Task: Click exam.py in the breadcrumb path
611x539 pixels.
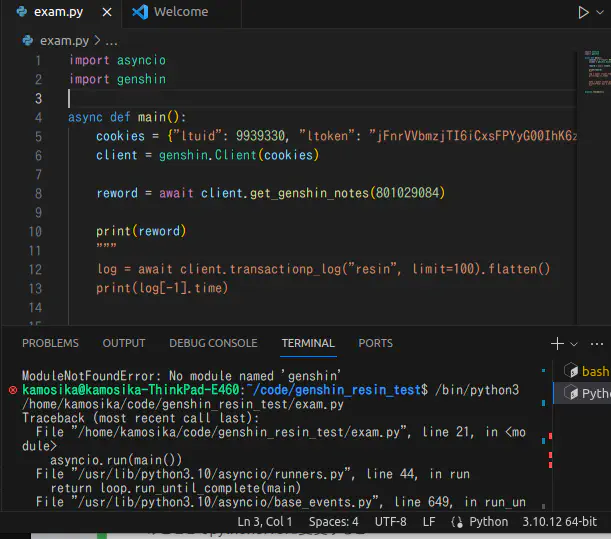Action: pyautogui.click(x=62, y=41)
